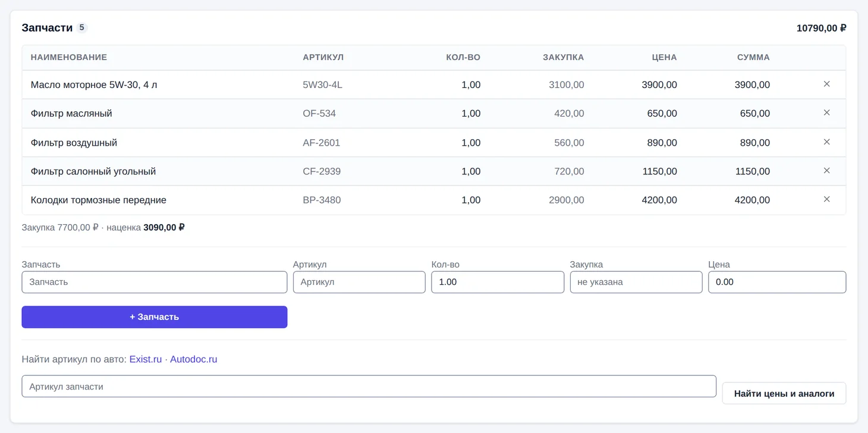Screen dimensions: 868x433
Task: Click the purchase price 3100,00
Action: click(x=567, y=85)
